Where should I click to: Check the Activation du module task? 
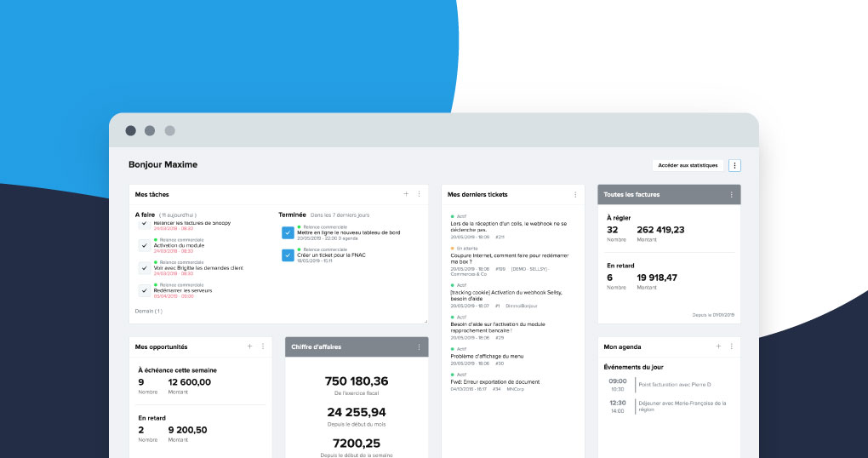(145, 245)
